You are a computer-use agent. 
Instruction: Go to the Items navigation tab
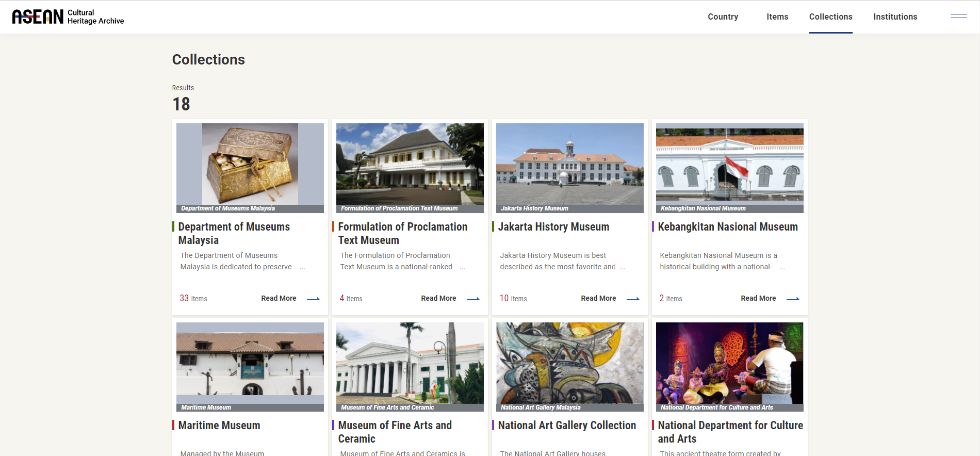[777, 17]
